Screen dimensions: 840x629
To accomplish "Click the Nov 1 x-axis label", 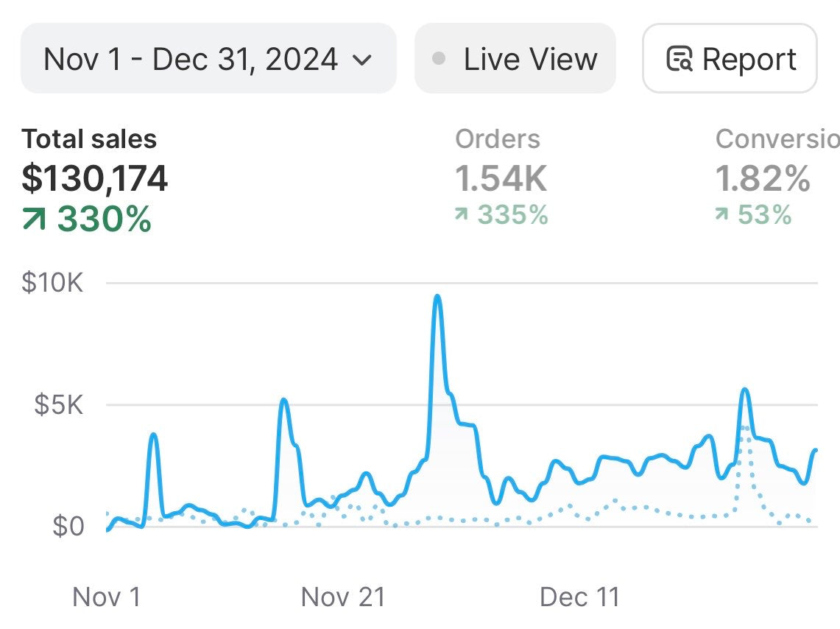I will [x=107, y=597].
